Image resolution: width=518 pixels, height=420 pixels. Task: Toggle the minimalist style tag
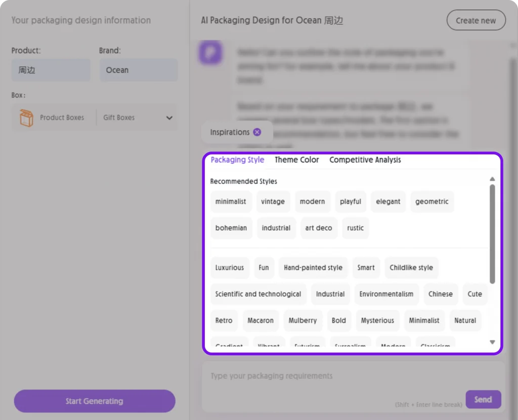coord(231,201)
